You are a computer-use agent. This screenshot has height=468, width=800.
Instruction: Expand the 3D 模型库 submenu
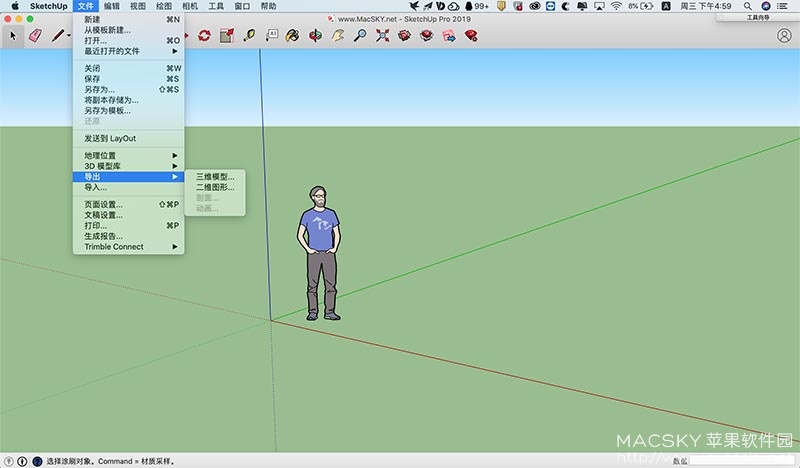coord(128,166)
